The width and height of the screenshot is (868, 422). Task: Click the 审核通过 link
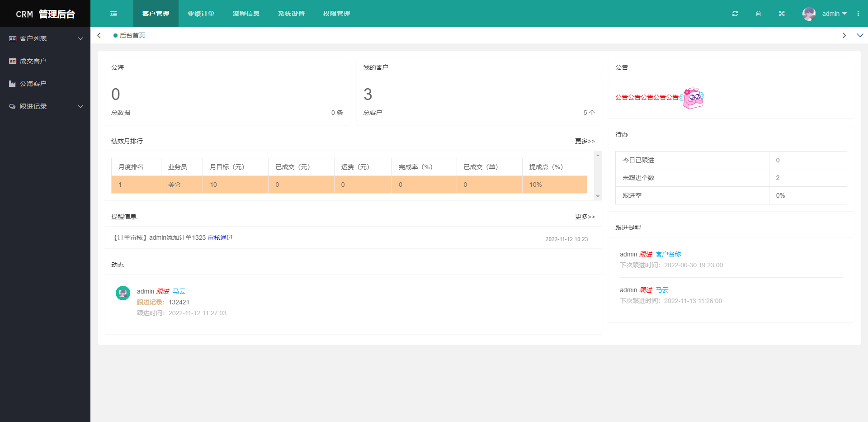coord(220,237)
